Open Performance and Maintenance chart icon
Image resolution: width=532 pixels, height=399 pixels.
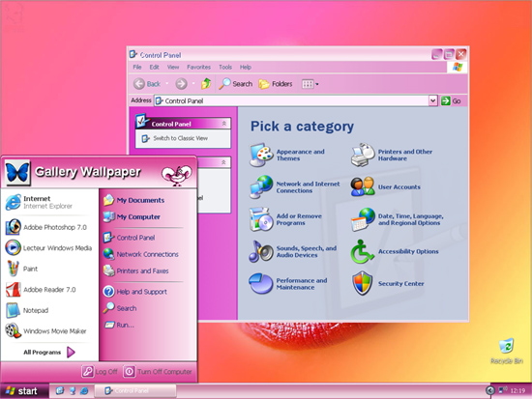pyautogui.click(x=261, y=283)
